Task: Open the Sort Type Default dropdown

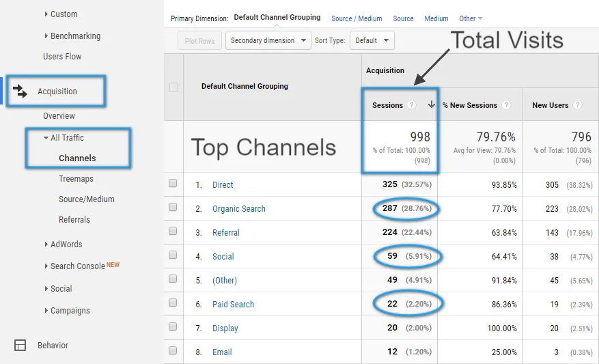Action: [x=372, y=40]
